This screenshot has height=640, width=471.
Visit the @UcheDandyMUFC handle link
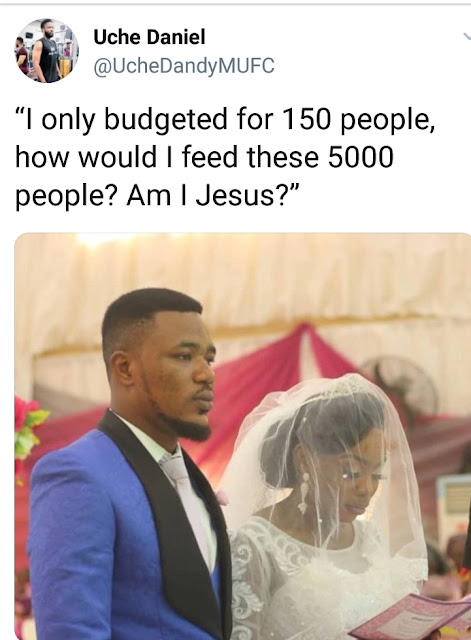(184, 67)
